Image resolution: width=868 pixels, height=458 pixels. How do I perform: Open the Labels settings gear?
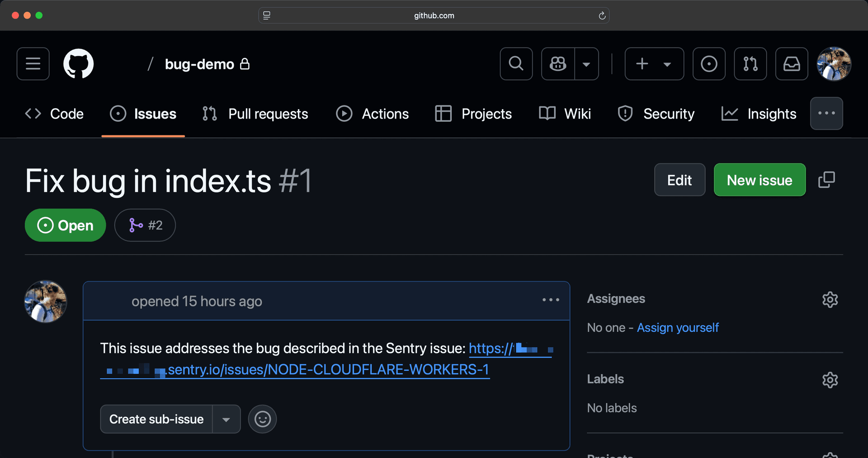click(830, 380)
